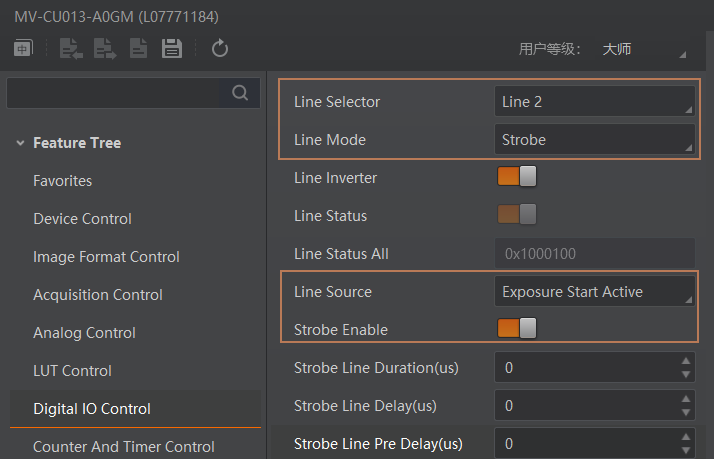Viewport: 714px width, 459px height.
Task: Click the save floppy disk icon
Action: coord(172,48)
